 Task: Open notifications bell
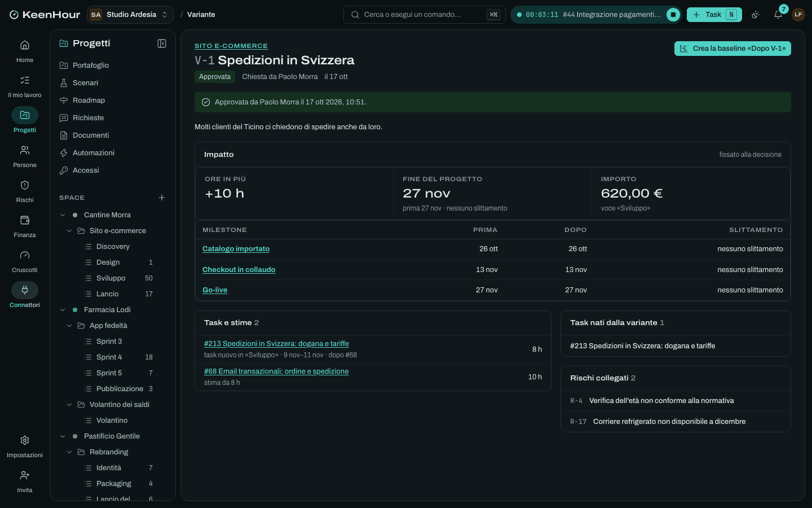pos(778,15)
